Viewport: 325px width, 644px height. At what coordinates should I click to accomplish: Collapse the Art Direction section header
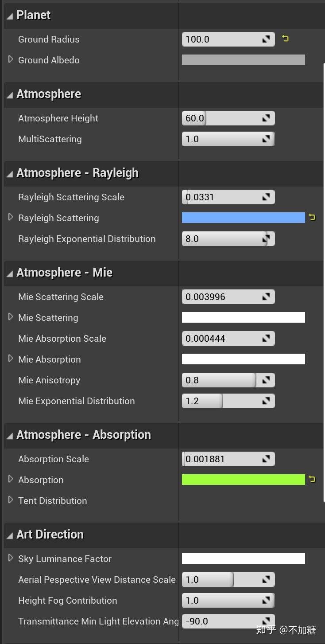pos(10,535)
